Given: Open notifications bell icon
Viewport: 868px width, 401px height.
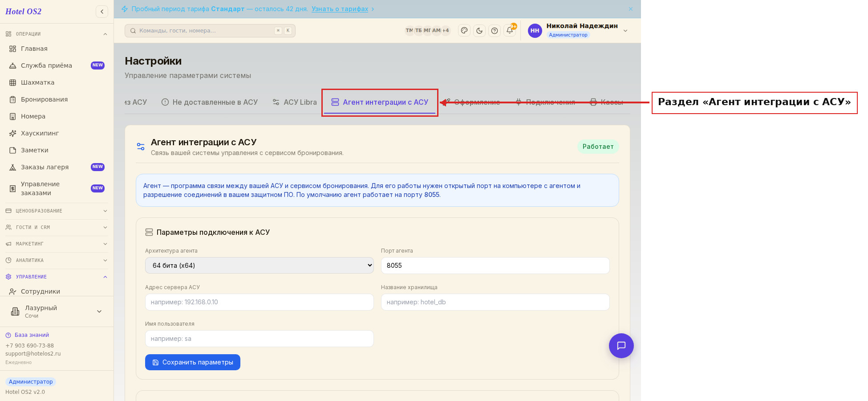Looking at the screenshot, I should pos(510,30).
